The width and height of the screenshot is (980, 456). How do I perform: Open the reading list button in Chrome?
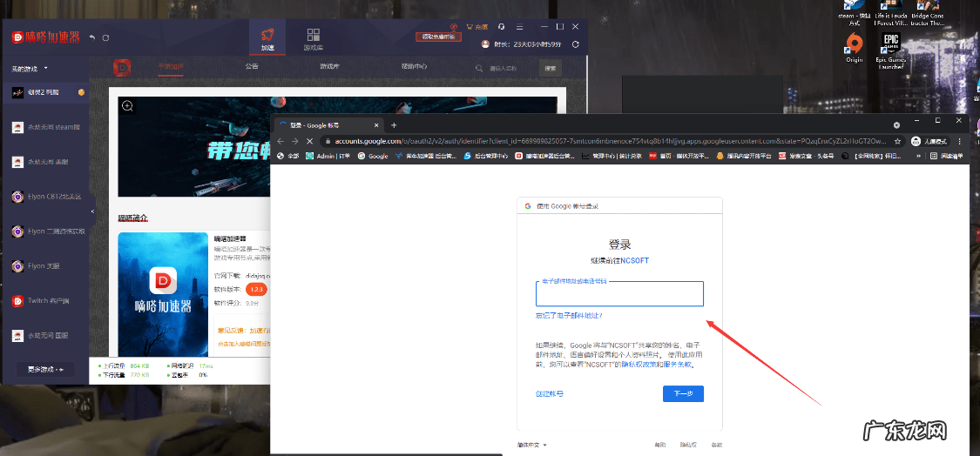[x=948, y=156]
